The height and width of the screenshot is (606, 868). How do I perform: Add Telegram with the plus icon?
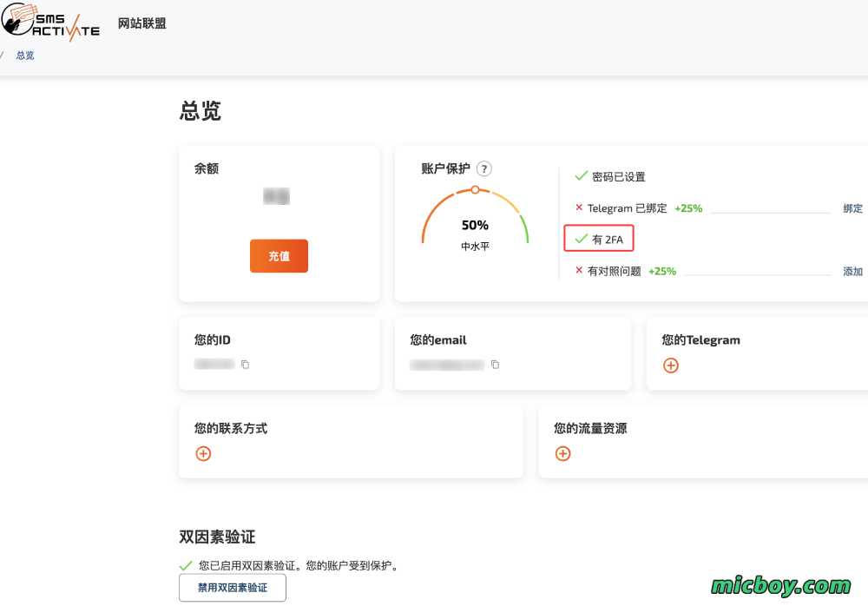click(x=670, y=366)
